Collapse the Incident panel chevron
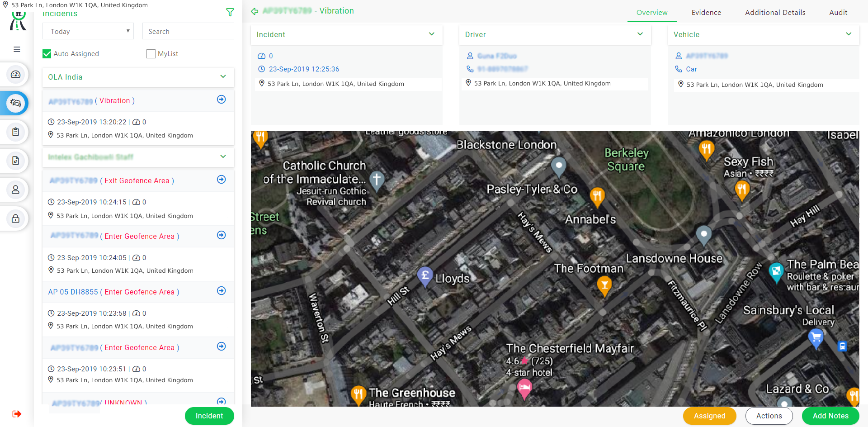This screenshot has height=427, width=868. coord(432,34)
